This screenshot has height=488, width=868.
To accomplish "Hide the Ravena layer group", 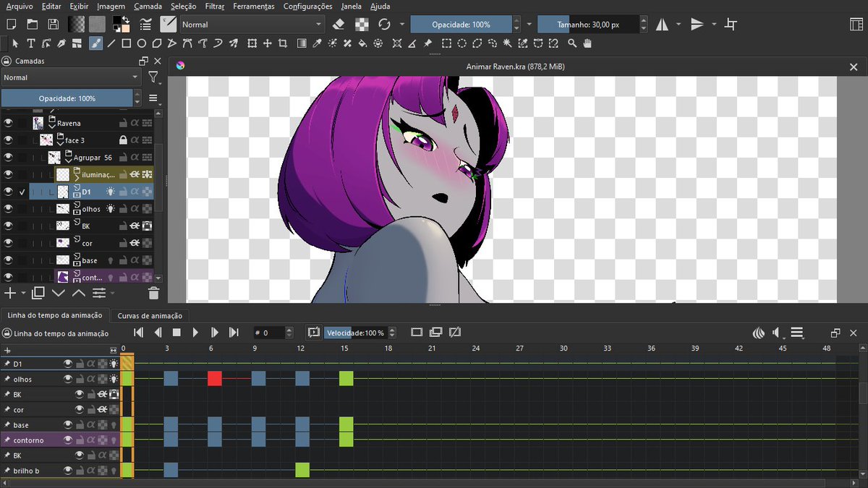I will click(x=9, y=123).
